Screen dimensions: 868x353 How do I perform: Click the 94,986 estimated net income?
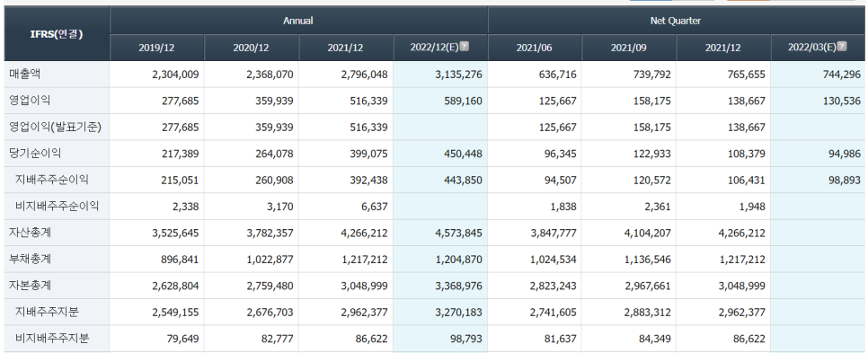pyautogui.click(x=845, y=154)
